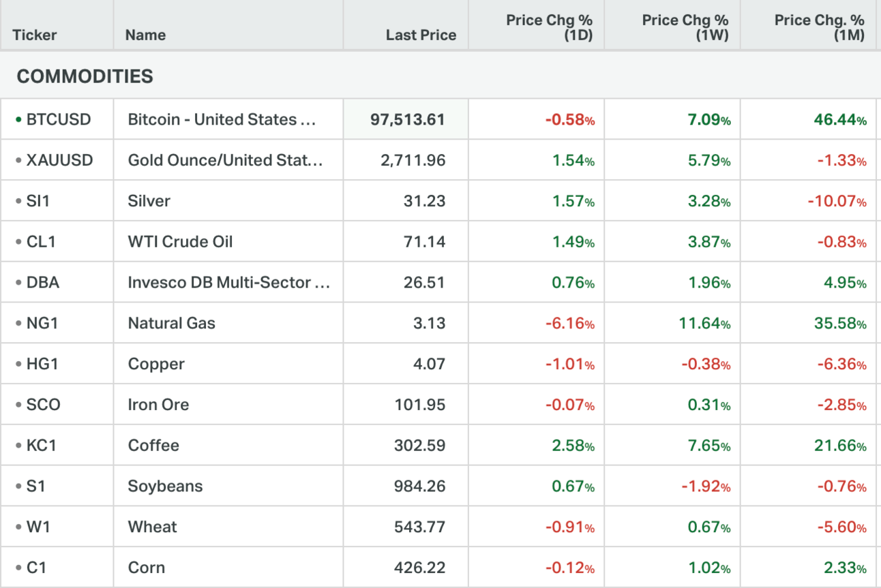Select the Bitcoin last price cell 97,513.61
This screenshot has height=588, width=881.
click(407, 120)
